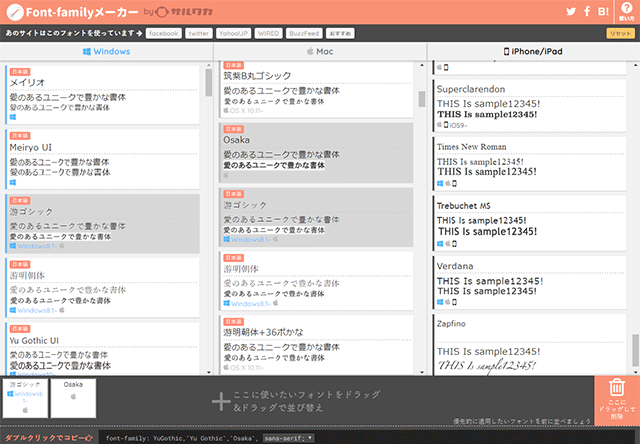
Task: Click the Windows column scroll down arrow
Action: pyautogui.click(x=209, y=372)
